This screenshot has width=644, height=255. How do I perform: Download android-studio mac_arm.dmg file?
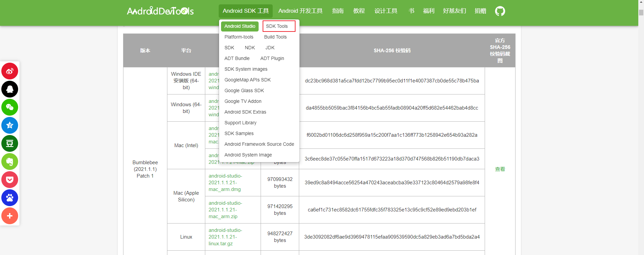coord(225,183)
